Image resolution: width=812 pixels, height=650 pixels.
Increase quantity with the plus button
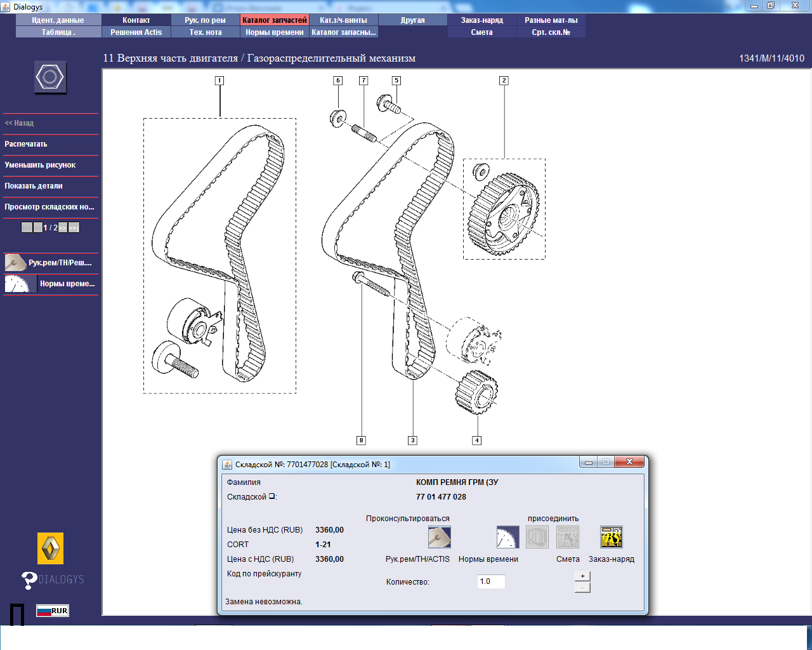tap(582, 576)
